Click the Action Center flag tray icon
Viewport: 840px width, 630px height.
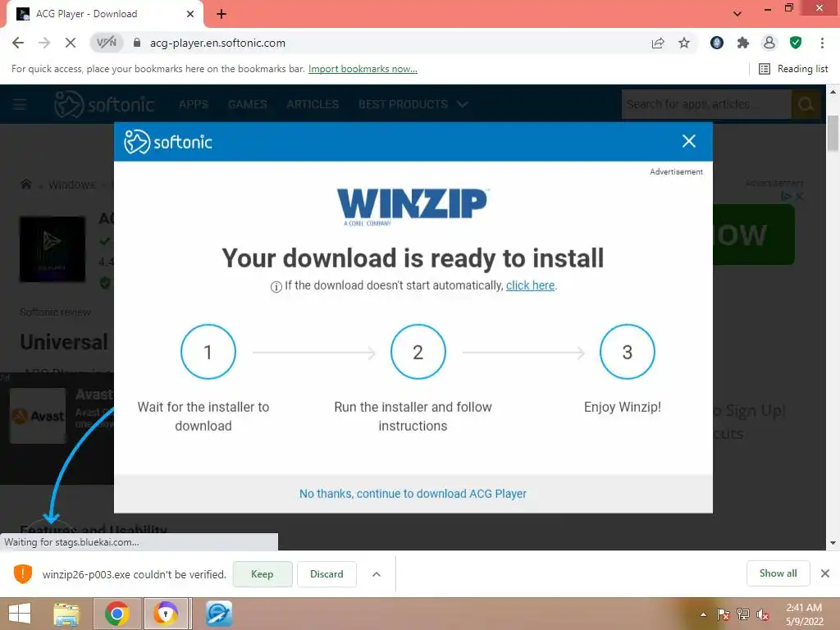724,614
